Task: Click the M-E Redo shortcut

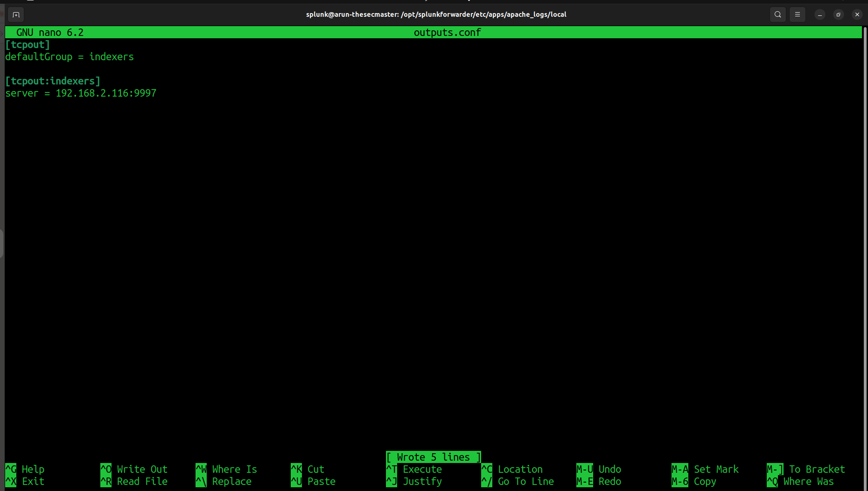Action: [x=599, y=482]
